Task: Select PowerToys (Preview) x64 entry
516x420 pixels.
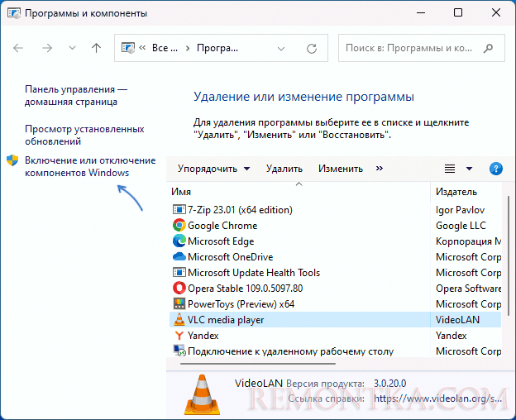Action: tap(241, 304)
